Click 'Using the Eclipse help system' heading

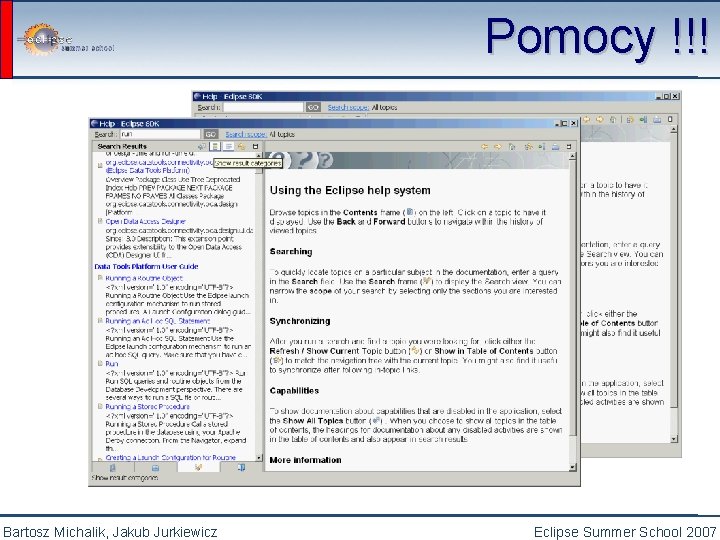point(350,191)
